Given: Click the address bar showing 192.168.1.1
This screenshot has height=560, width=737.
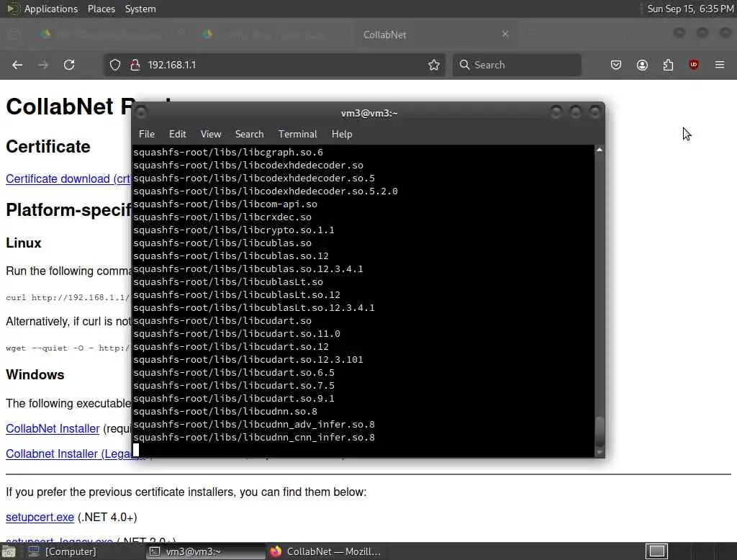Looking at the screenshot, I should pyautogui.click(x=274, y=65).
